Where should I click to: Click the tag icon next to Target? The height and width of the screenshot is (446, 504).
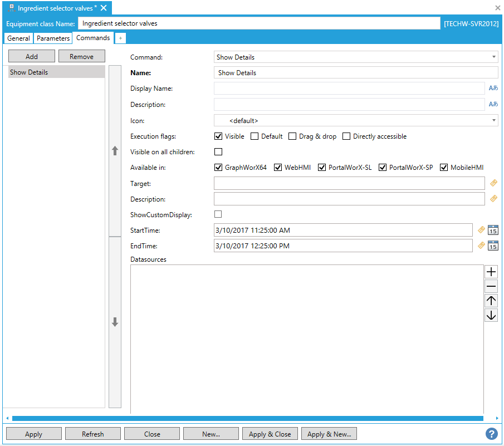click(493, 183)
